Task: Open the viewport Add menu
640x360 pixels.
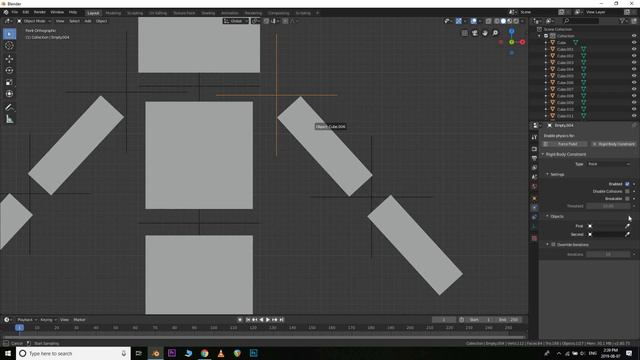Action: click(88, 21)
